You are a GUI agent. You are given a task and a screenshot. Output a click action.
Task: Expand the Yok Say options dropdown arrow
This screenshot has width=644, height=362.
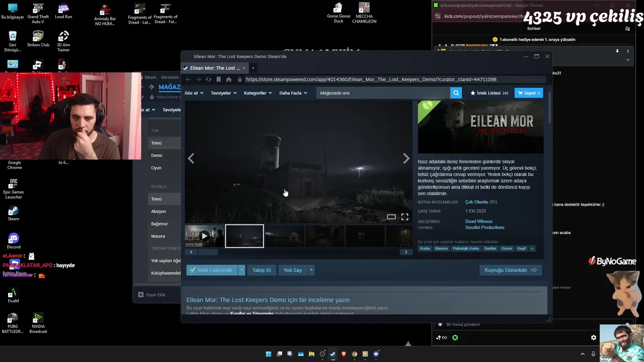tap(311, 270)
